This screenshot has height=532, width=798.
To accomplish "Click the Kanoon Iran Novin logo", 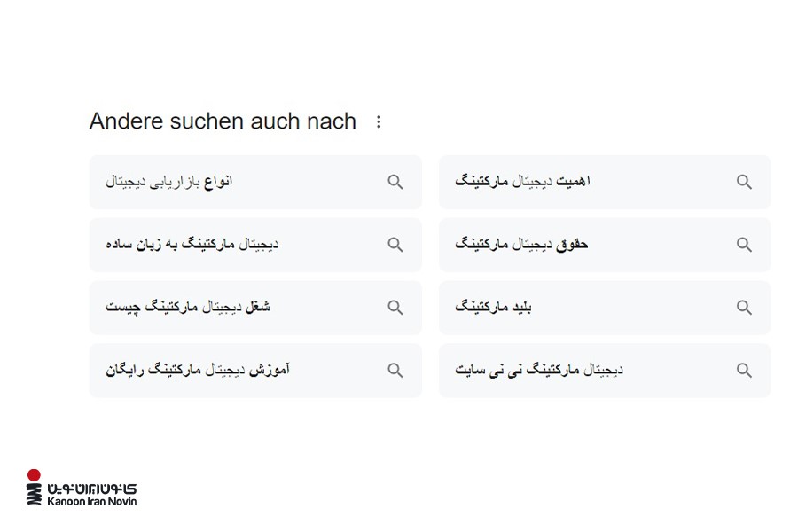I will 82,489.
